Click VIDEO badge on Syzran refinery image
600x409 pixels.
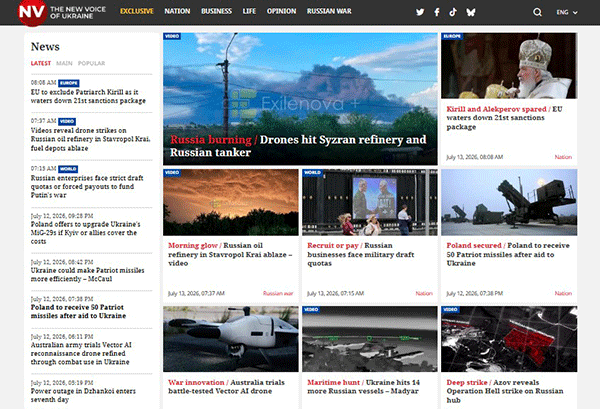[172, 36]
